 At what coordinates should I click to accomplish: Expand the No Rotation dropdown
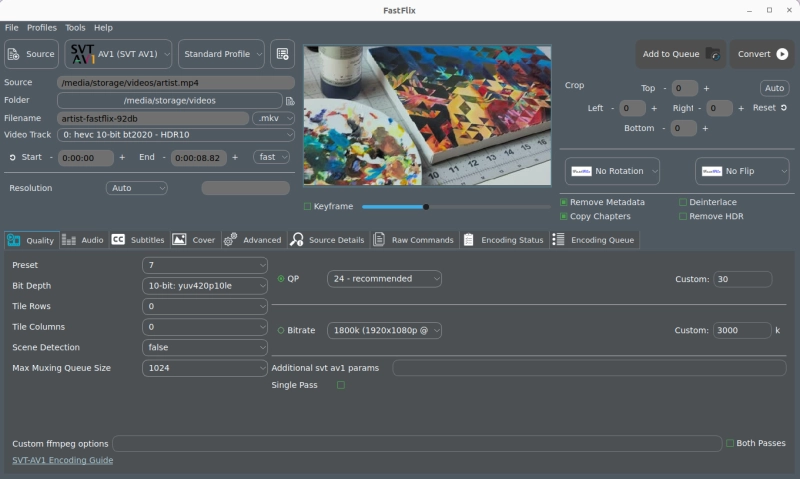(x=614, y=171)
